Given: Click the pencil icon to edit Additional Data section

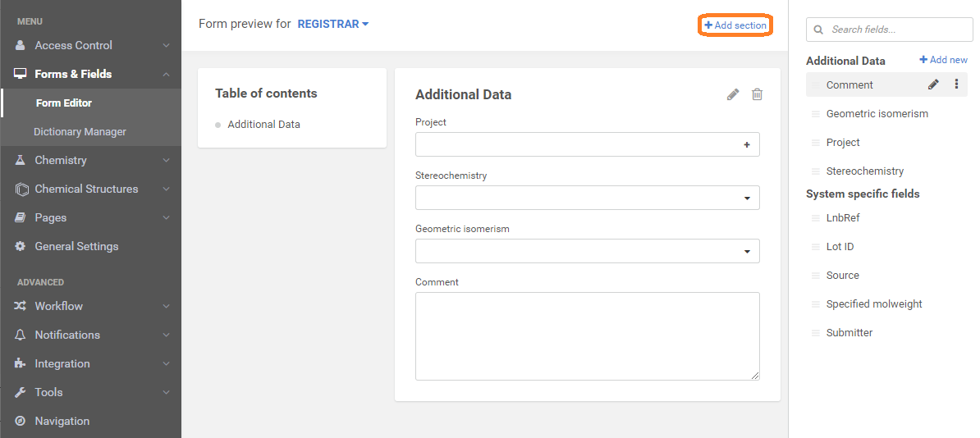Looking at the screenshot, I should point(733,94).
